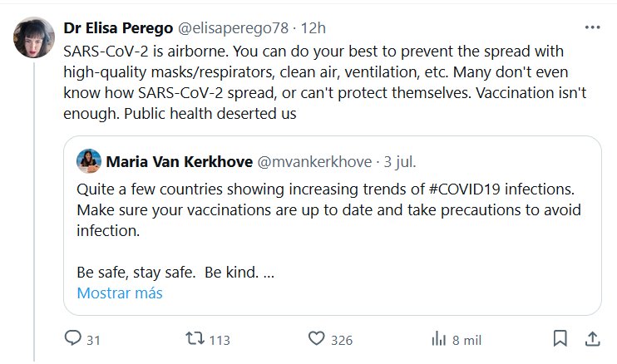Click Dr Elisa Perego's profile avatar

pos(30,38)
